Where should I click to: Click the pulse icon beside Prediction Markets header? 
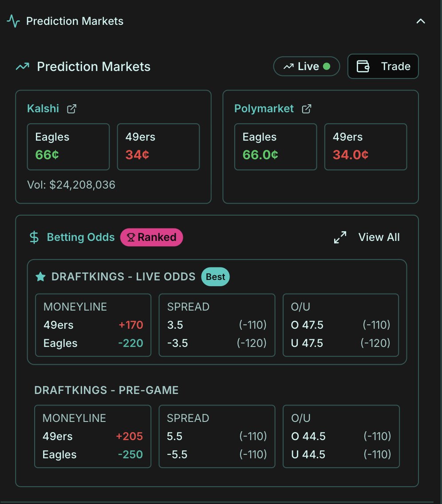(x=13, y=21)
